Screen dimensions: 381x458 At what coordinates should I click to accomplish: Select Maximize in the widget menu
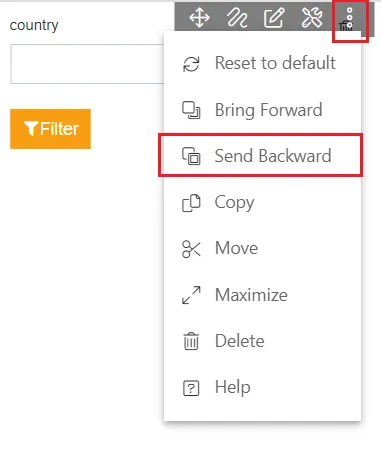(x=262, y=295)
